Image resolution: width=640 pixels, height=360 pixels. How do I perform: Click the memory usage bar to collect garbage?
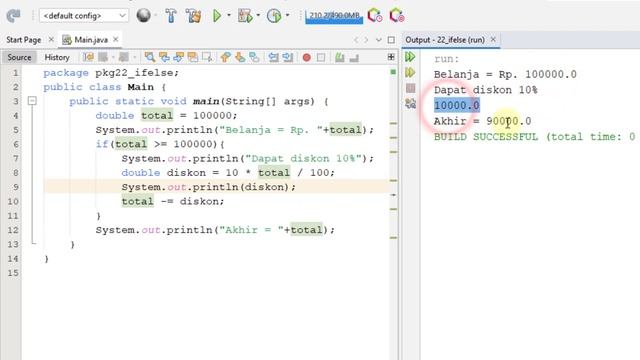(334, 16)
